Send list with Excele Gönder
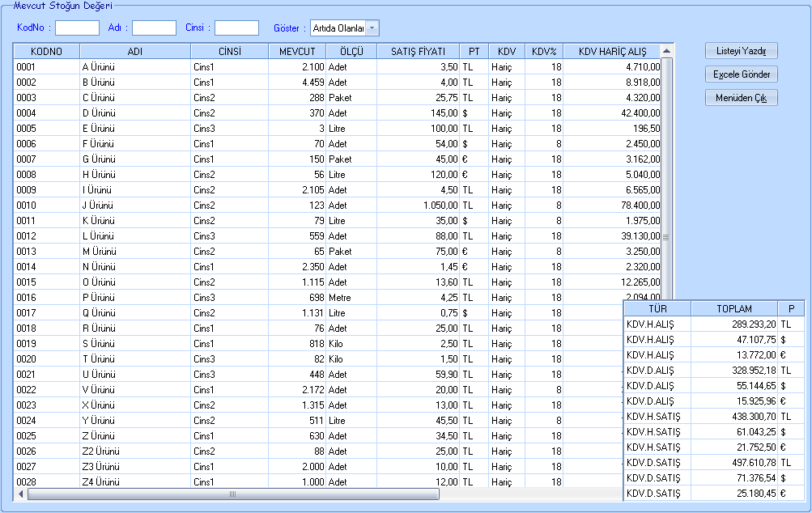 point(741,74)
